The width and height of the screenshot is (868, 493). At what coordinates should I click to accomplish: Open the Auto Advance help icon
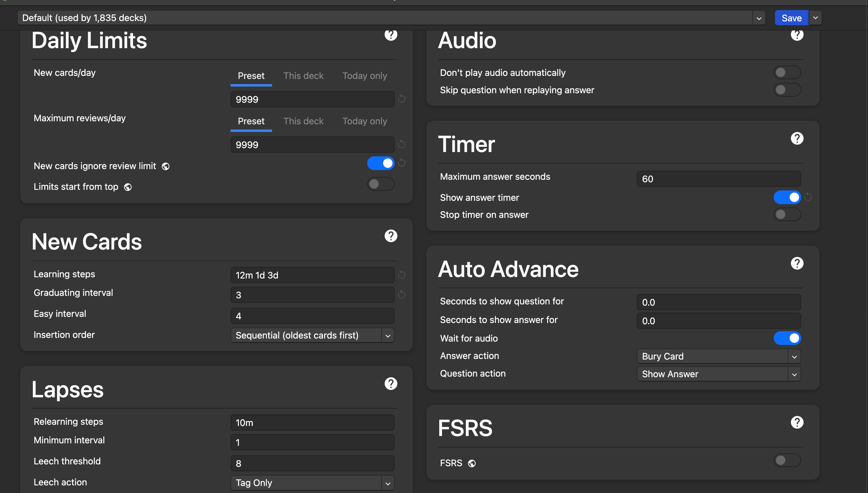tap(797, 264)
